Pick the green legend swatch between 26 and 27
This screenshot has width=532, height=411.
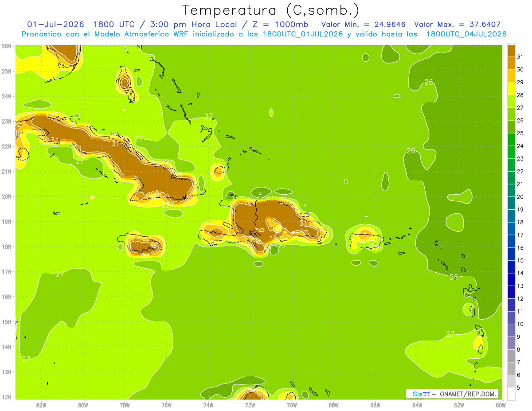511,114
